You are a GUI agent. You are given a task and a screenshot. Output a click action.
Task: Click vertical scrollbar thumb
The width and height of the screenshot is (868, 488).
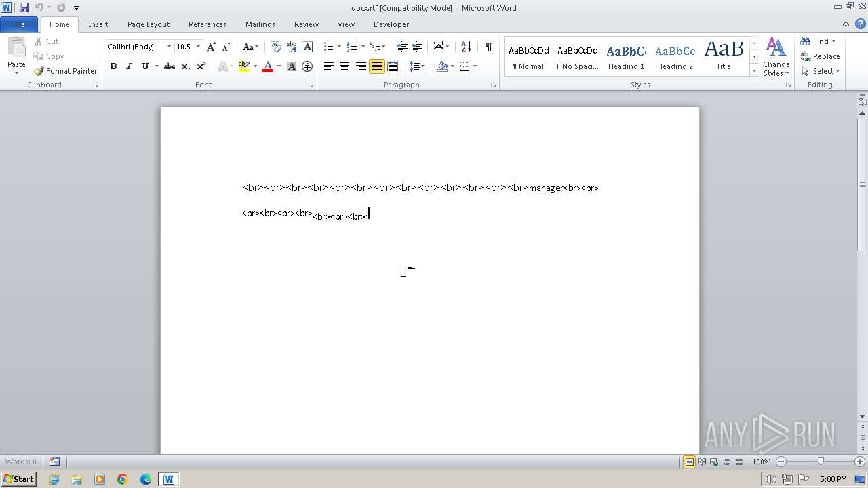coord(862,184)
